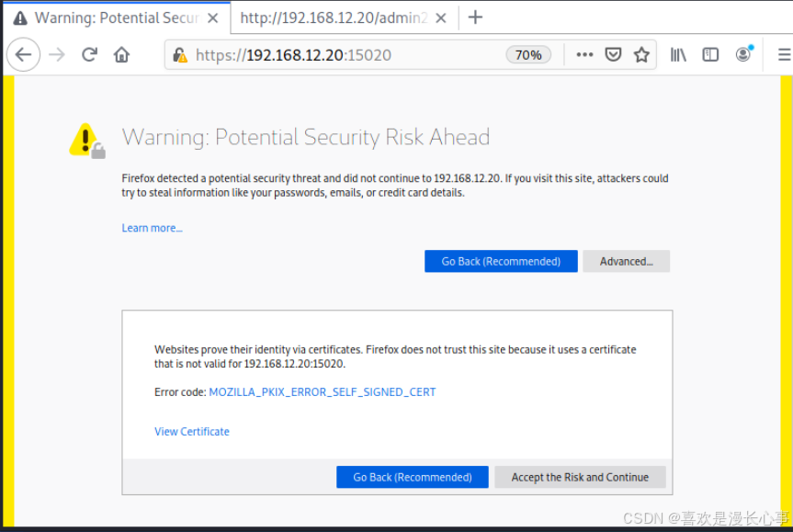Screen dimensions: 793x532
Task: Click the Warning: Potential Security Risk Ahead heading
Action: 305,137
